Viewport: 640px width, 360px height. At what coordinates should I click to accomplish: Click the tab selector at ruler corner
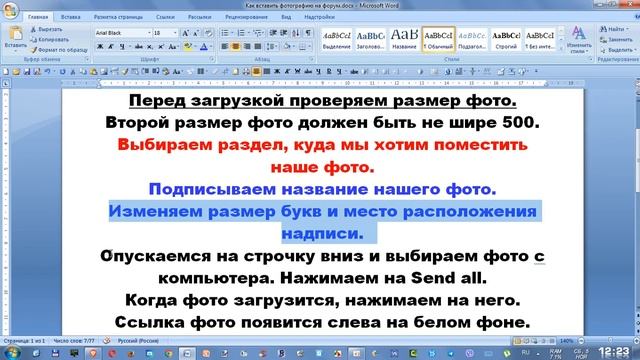[x=6, y=84]
